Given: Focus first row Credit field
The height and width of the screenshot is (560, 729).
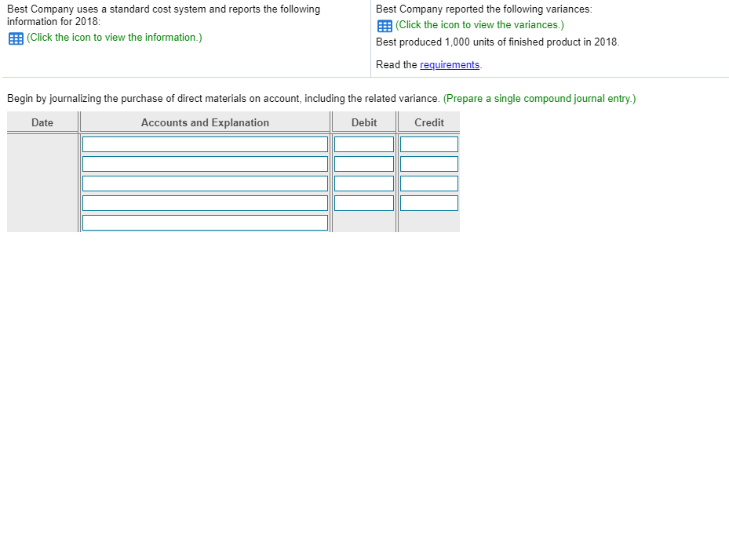Looking at the screenshot, I should point(429,144).
